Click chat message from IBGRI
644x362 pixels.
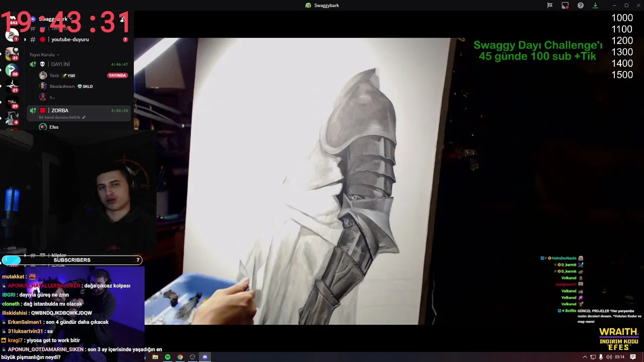click(x=35, y=295)
